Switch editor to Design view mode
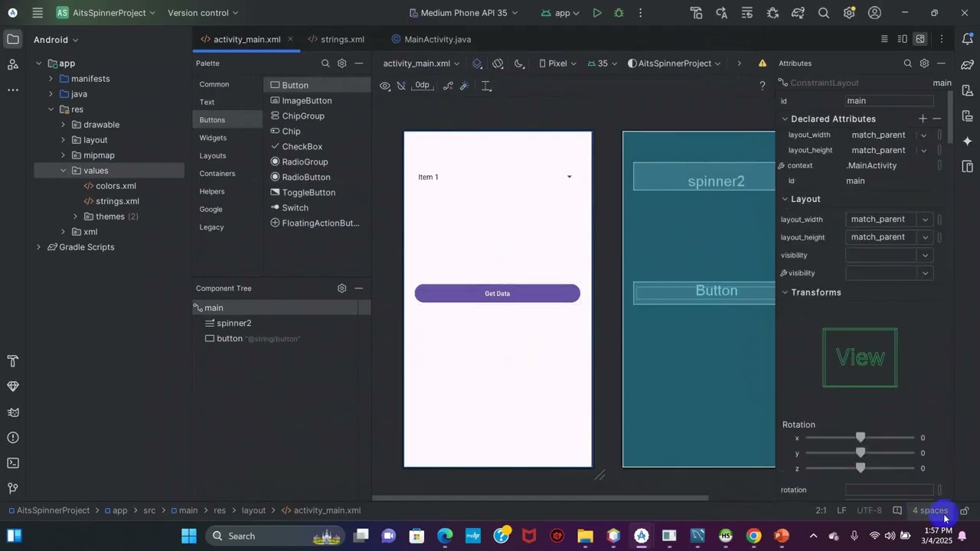 [x=920, y=39]
